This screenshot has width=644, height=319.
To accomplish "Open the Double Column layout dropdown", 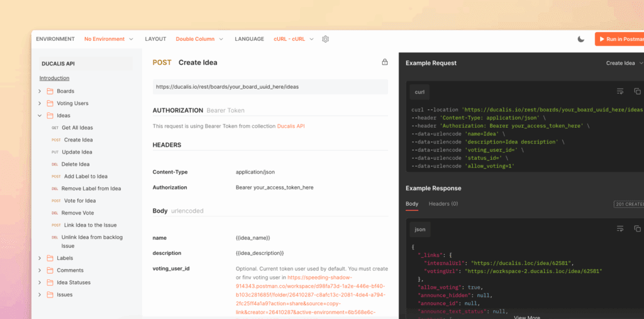I will tap(199, 39).
